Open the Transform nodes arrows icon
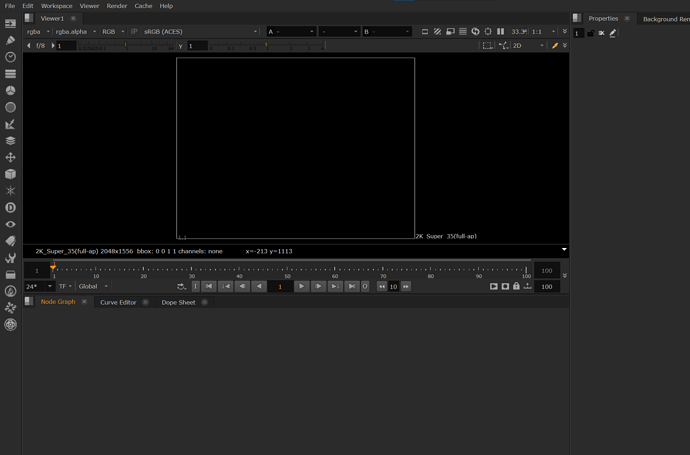Screen dimensions: 690x455 (x=10, y=157)
